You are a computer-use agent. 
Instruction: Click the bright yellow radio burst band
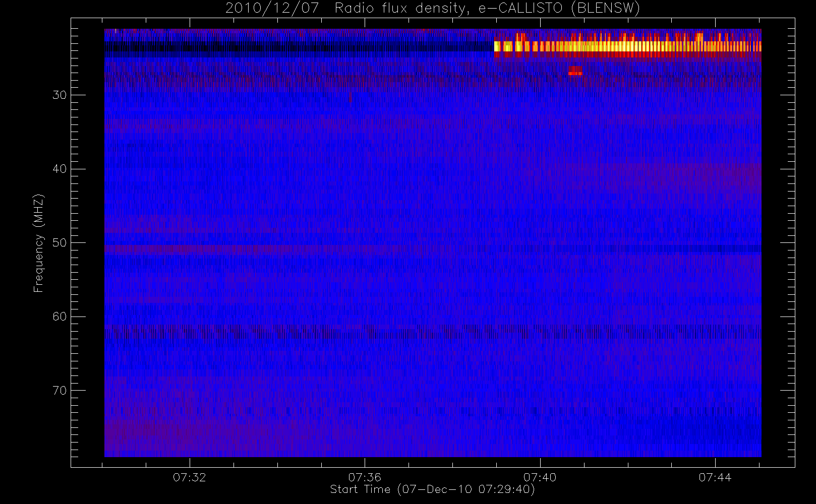pos(627,46)
